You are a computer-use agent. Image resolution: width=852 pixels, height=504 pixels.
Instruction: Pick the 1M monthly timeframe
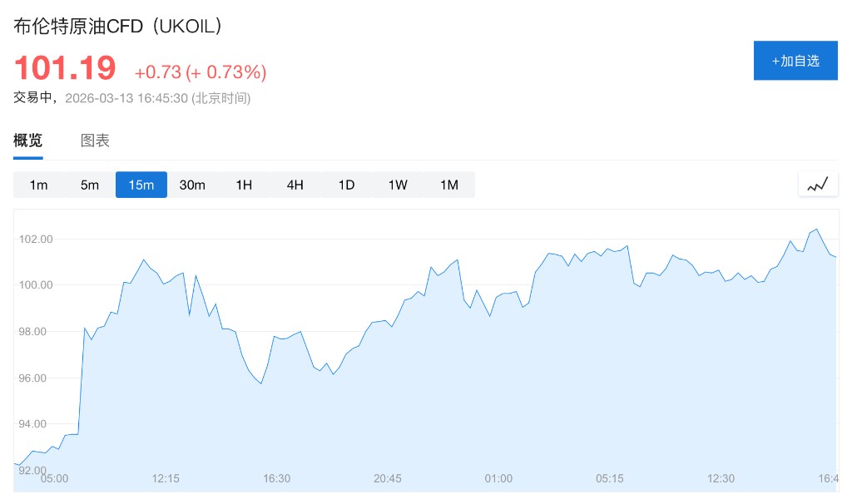click(x=449, y=185)
